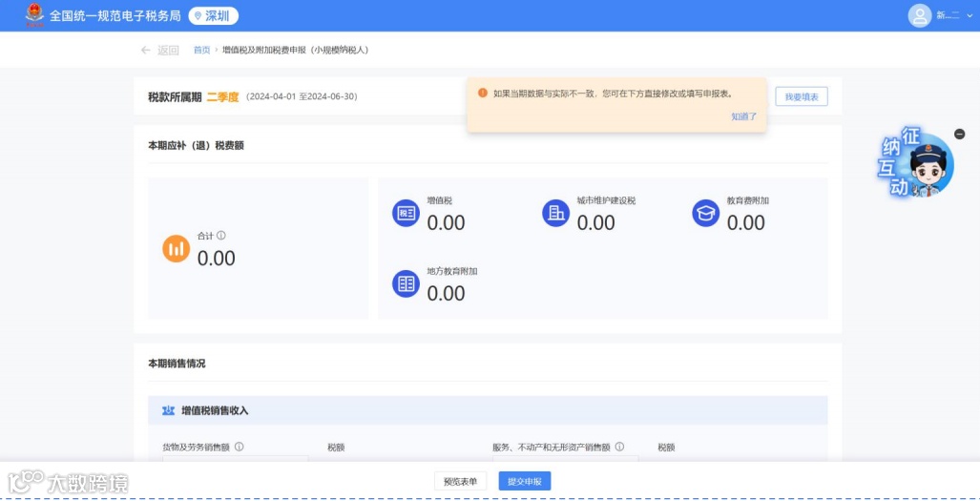Show the 合计 info tooltip icon
This screenshot has height=501, width=980.
221,236
